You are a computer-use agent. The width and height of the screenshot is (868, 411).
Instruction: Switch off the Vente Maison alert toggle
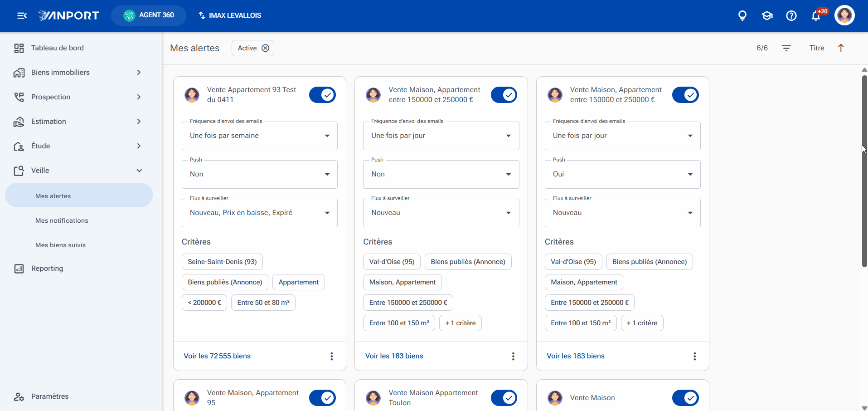(x=685, y=398)
